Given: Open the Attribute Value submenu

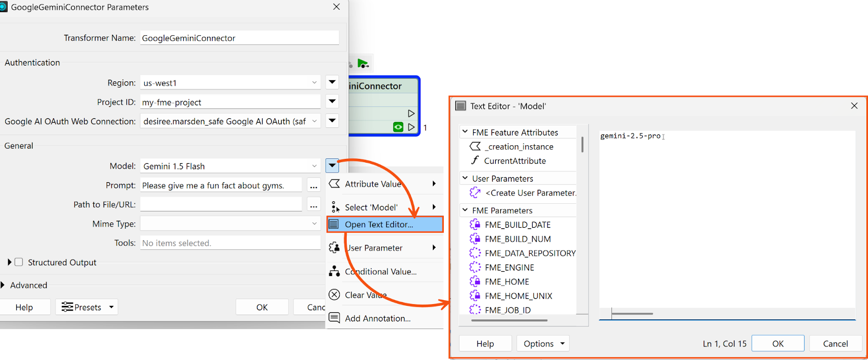Looking at the screenshot, I should (385, 184).
